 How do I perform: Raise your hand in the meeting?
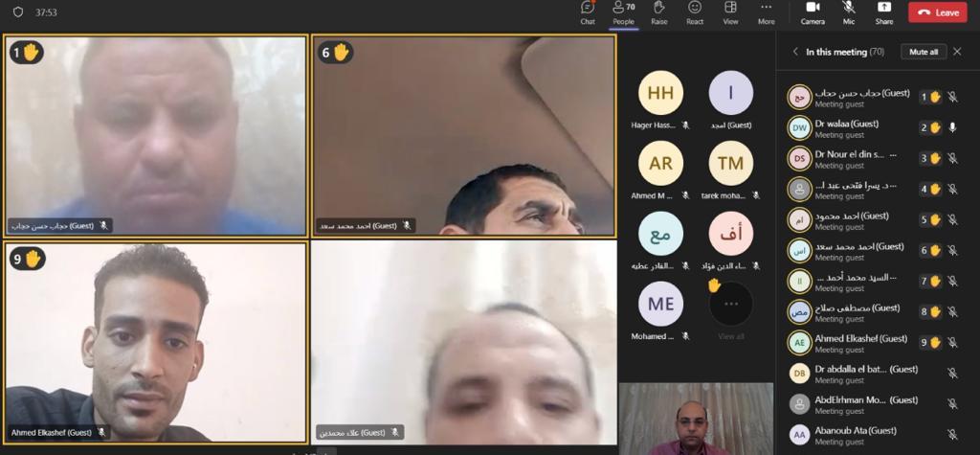pos(659,11)
